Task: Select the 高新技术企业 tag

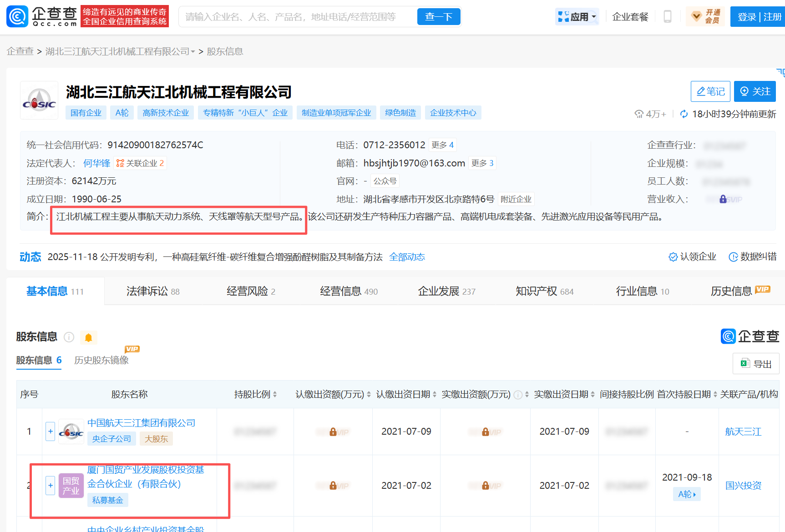Action: [x=166, y=113]
